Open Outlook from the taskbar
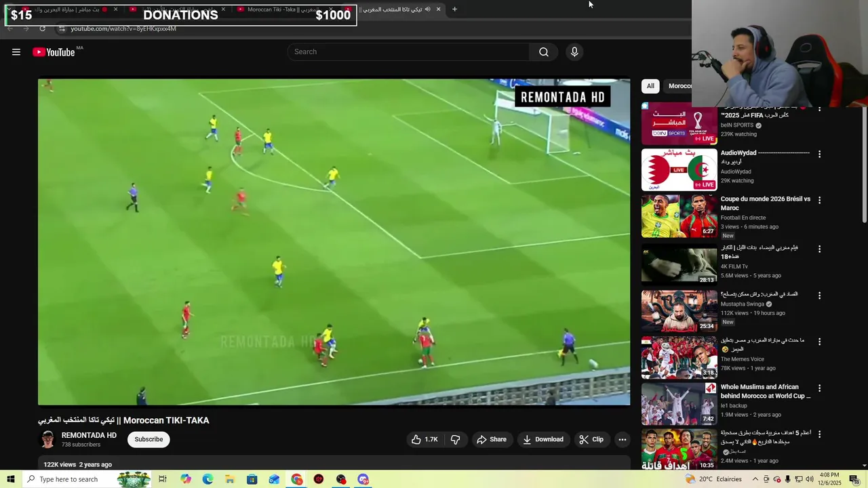This screenshot has width=868, height=488. click(x=274, y=479)
